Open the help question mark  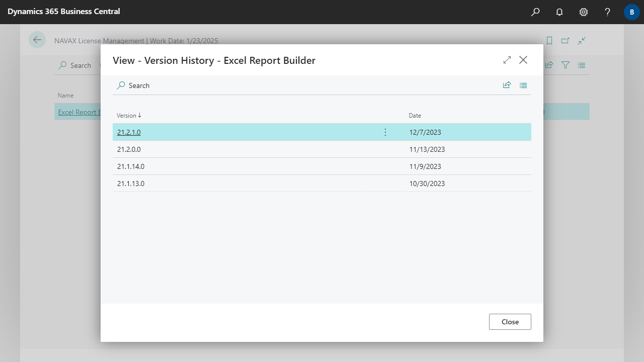pyautogui.click(x=608, y=12)
